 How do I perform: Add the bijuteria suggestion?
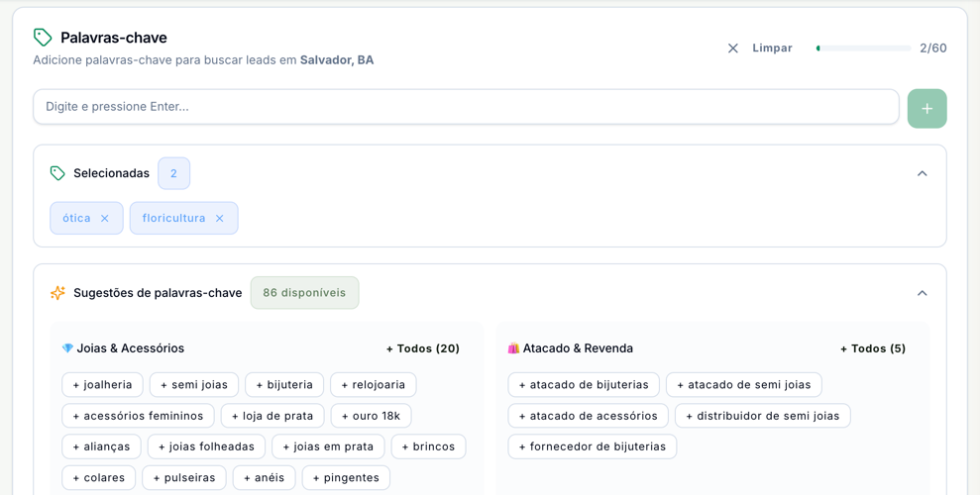284,385
